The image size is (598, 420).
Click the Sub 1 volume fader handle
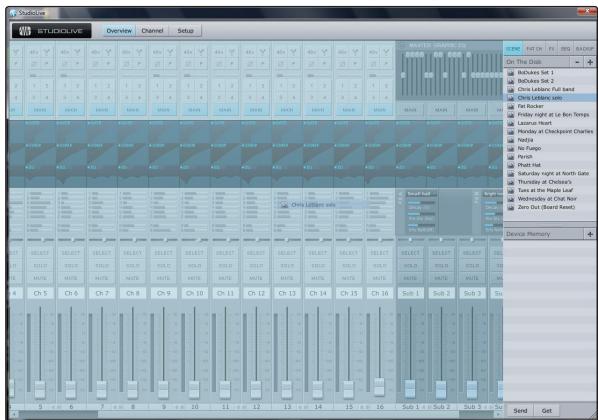[410, 389]
